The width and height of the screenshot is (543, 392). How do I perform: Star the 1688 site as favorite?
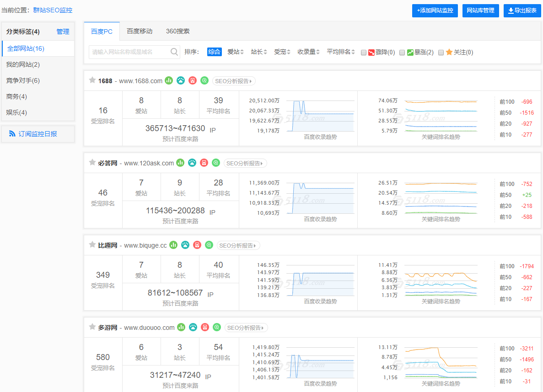click(92, 80)
